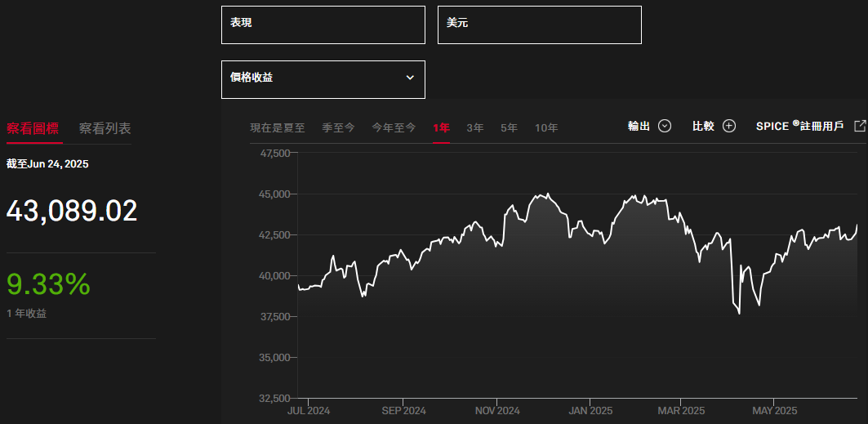Open the 輸出 export circled chevron icon
This screenshot has width=868, height=424.
665,126
